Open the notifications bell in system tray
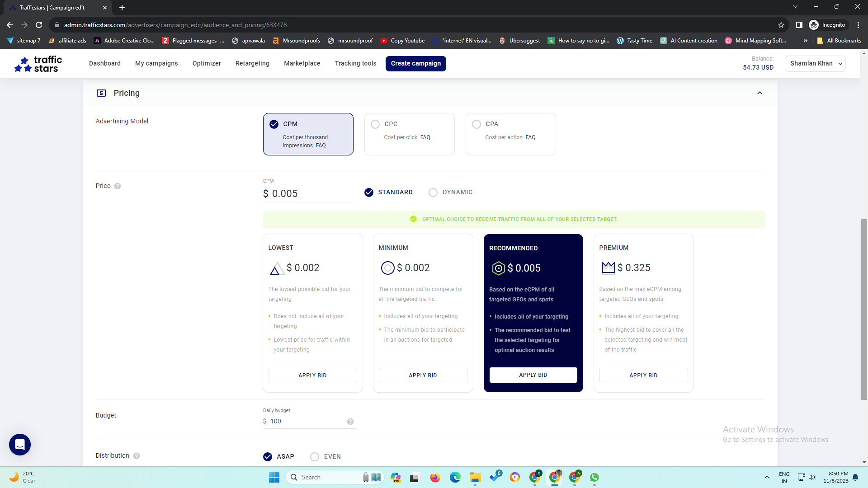The height and width of the screenshot is (488, 868). click(x=855, y=478)
